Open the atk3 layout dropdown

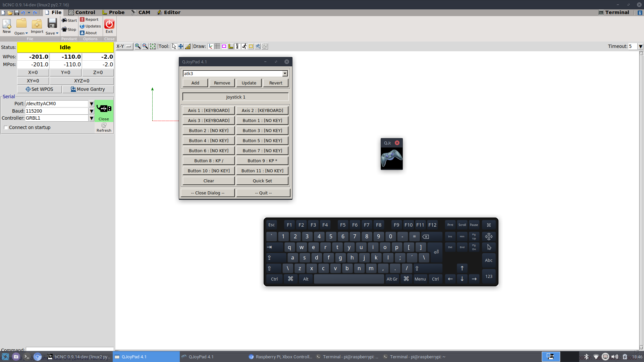pyautogui.click(x=285, y=73)
